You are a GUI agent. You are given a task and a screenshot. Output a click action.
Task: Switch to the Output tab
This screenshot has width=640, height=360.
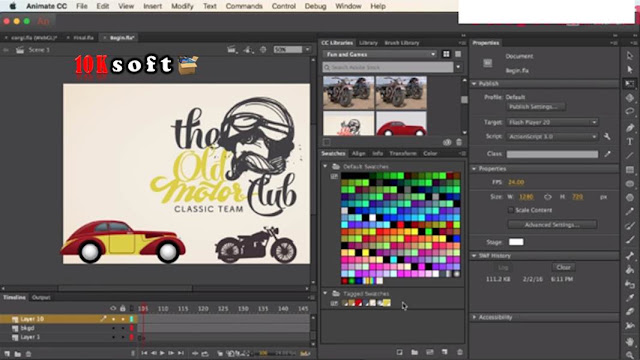click(x=41, y=297)
